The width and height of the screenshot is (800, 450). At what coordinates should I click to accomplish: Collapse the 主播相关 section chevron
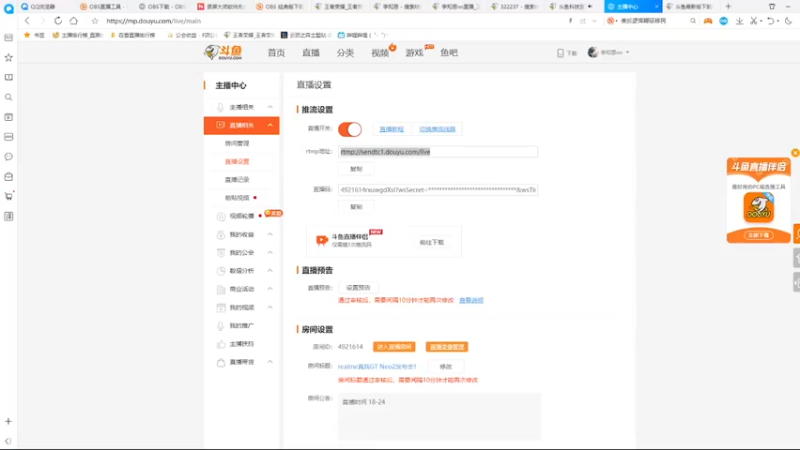(x=270, y=107)
